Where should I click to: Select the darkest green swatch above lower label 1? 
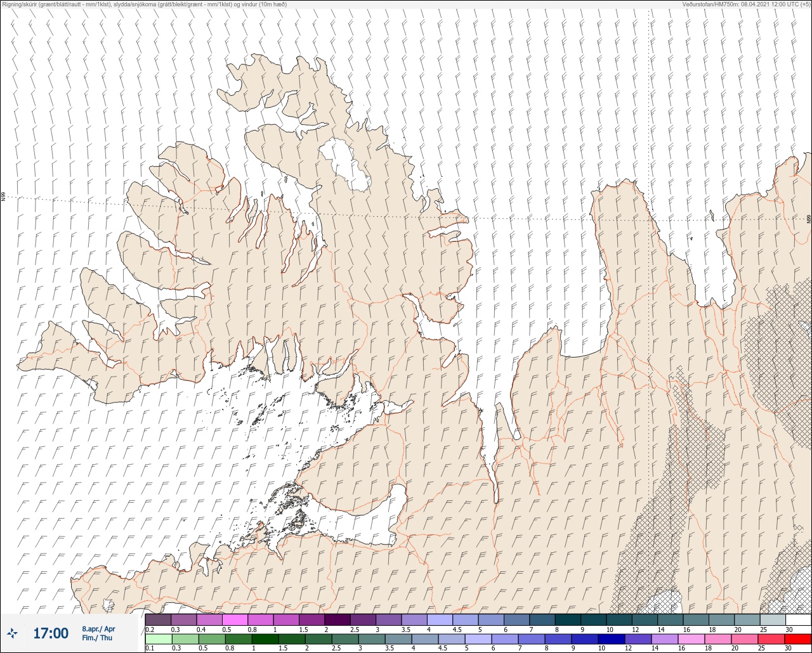click(265, 639)
